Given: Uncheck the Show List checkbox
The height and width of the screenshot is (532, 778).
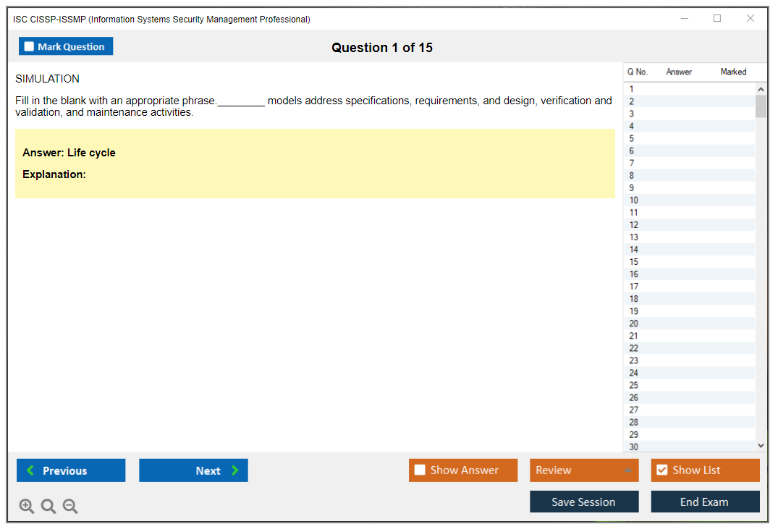Looking at the screenshot, I should (x=661, y=470).
